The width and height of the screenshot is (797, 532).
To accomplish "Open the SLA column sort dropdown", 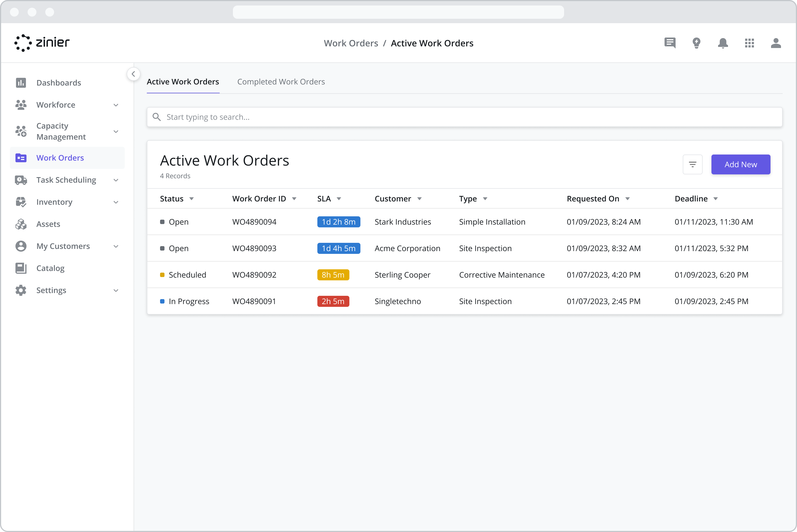I will click(339, 199).
